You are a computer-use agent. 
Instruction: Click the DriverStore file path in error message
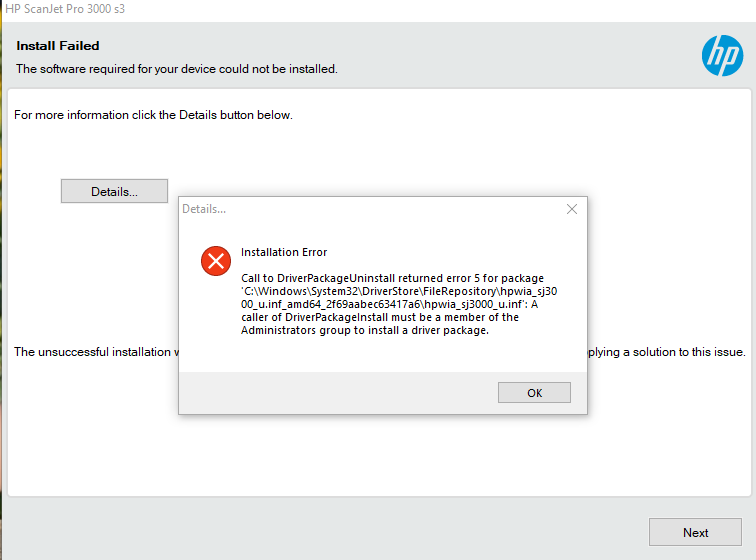click(399, 298)
